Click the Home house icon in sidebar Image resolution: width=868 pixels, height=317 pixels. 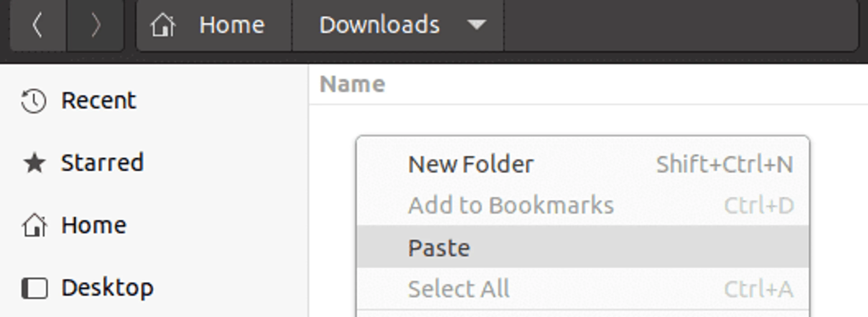tap(34, 225)
